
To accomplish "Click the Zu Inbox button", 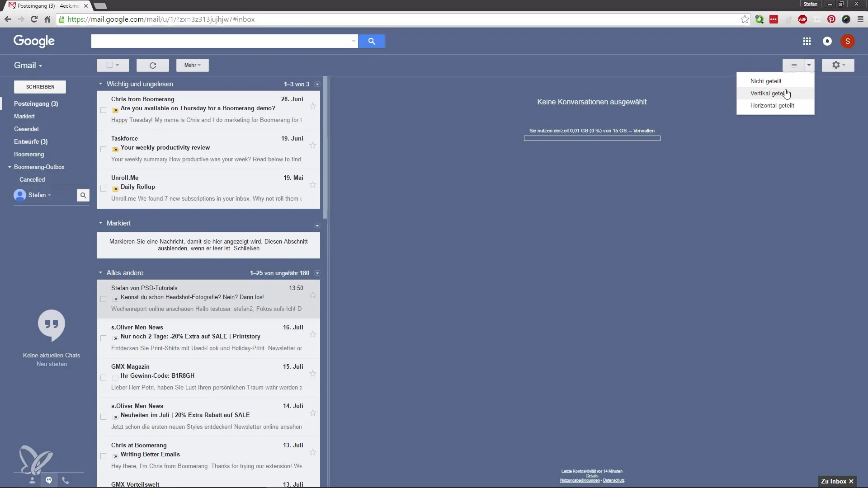I will pyautogui.click(x=837, y=481).
